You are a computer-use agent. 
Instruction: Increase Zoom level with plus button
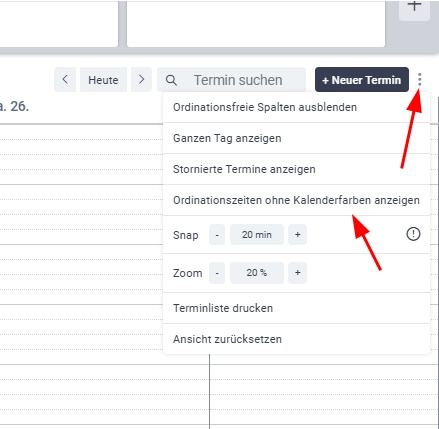coord(298,273)
